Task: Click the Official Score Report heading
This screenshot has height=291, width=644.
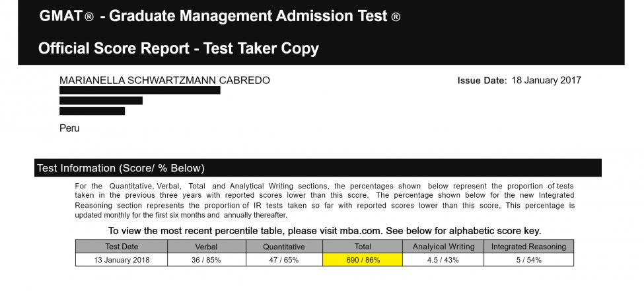Action: click(x=178, y=48)
